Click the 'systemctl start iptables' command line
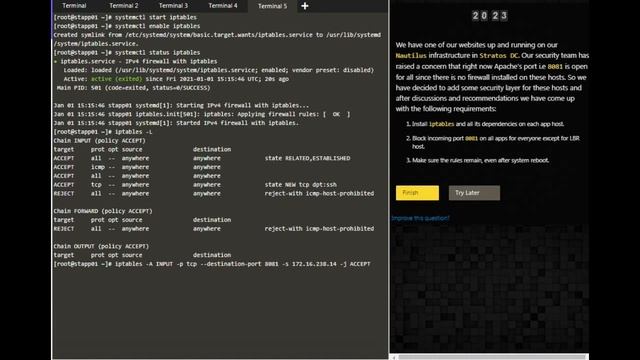640x360 pixels. 125,17
